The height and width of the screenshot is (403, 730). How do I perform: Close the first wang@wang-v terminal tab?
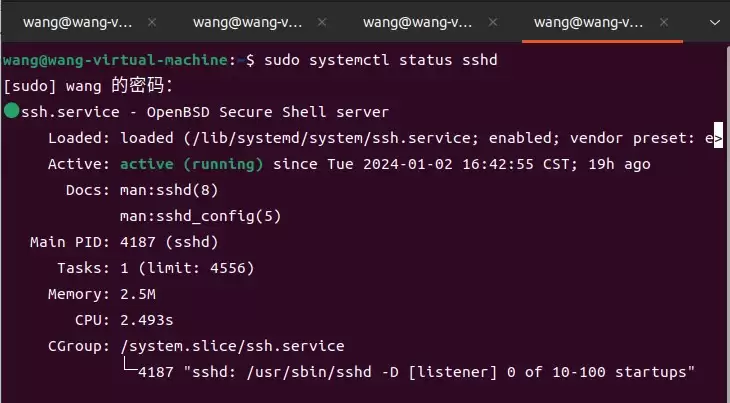(152, 22)
